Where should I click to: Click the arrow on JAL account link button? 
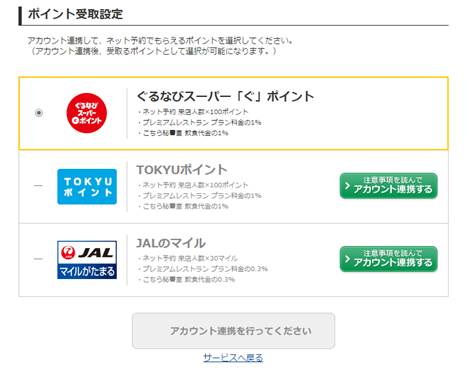pyautogui.click(x=347, y=259)
